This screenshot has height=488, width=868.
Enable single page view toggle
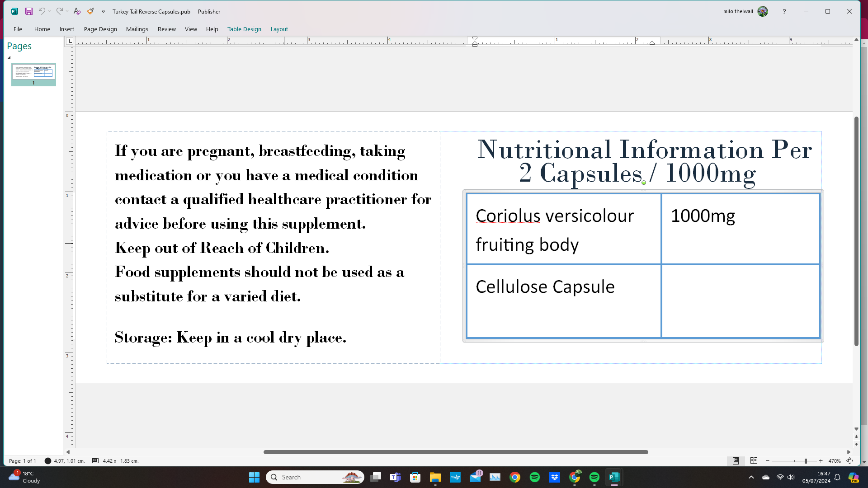pyautogui.click(x=736, y=460)
